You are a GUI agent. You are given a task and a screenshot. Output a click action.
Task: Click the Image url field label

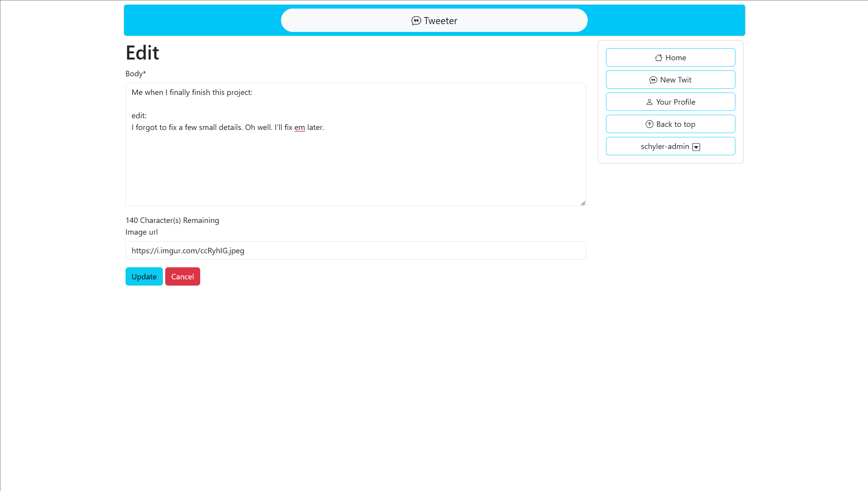click(x=141, y=232)
